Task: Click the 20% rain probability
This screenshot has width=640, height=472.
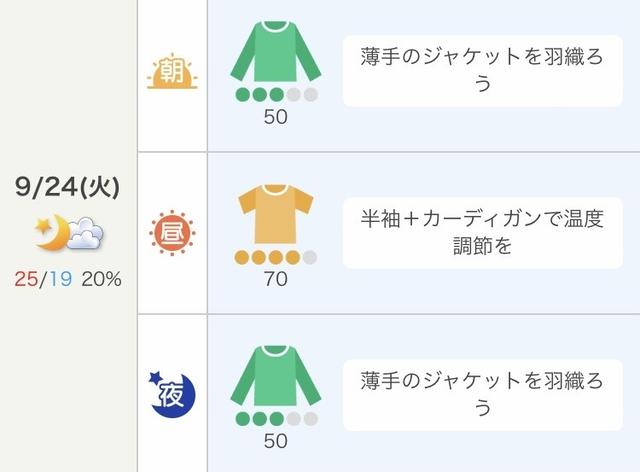Action: pos(100,279)
